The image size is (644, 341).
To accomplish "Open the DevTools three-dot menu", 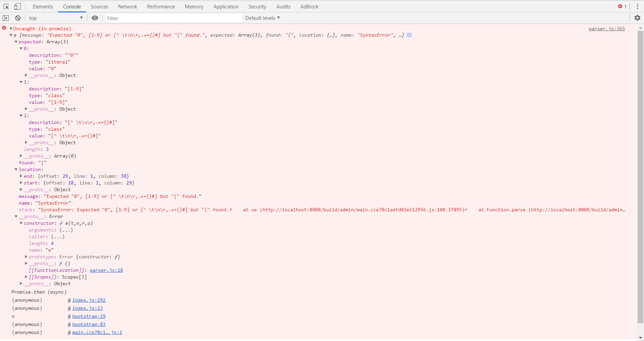I will pyautogui.click(x=637, y=6).
